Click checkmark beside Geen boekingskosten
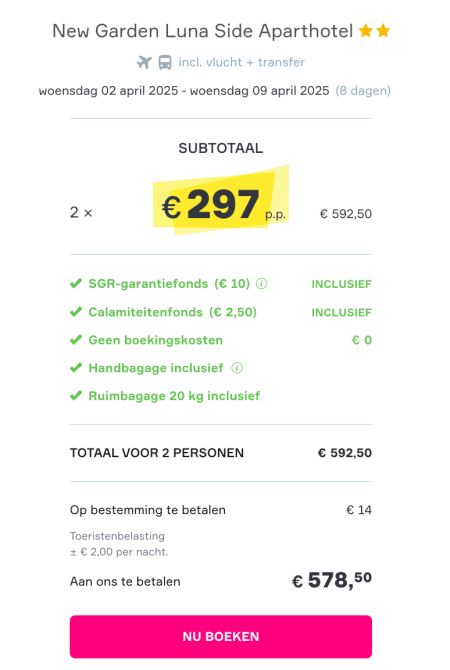 click(76, 340)
